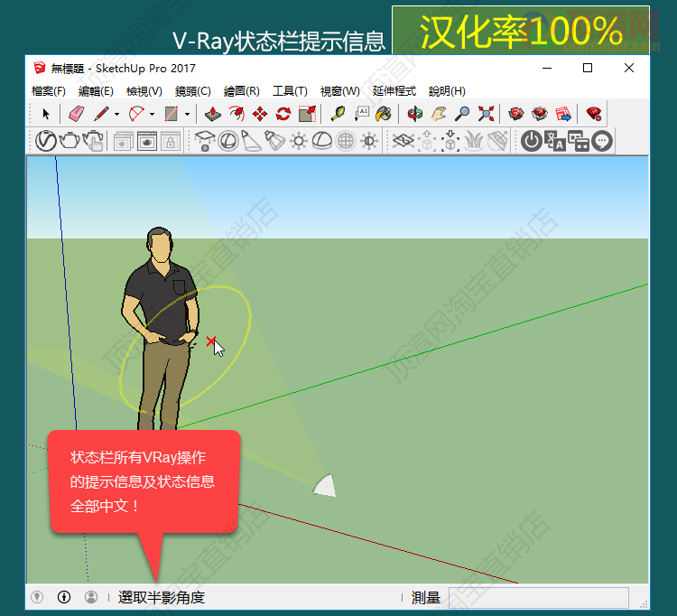The width and height of the screenshot is (677, 616).
Task: Open the 工具(T) menu
Action: [290, 91]
